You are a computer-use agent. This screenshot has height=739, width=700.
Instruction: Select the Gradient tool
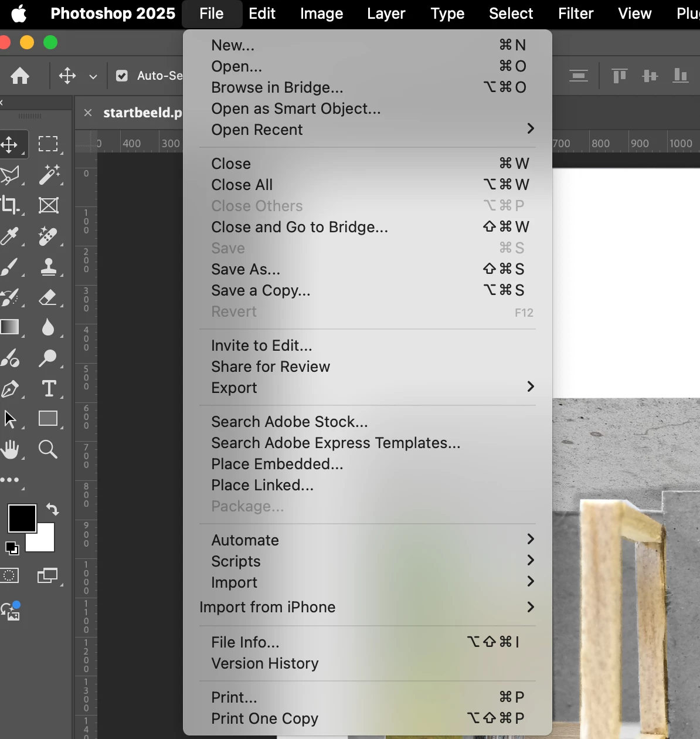pos(10,327)
